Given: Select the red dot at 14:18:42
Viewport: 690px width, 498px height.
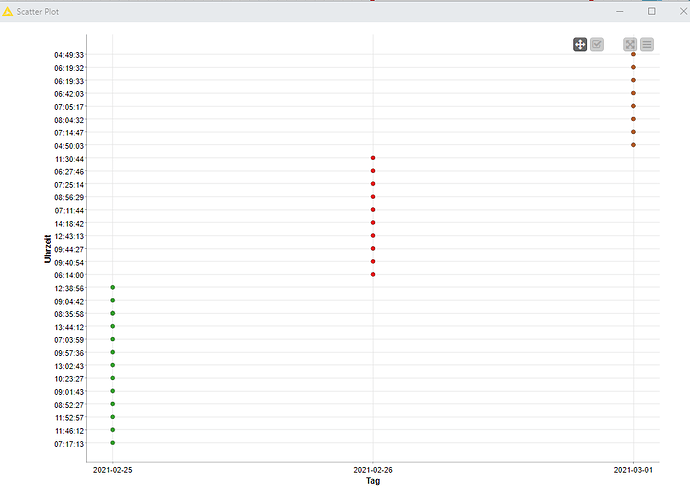Looking at the screenshot, I should pos(373,223).
